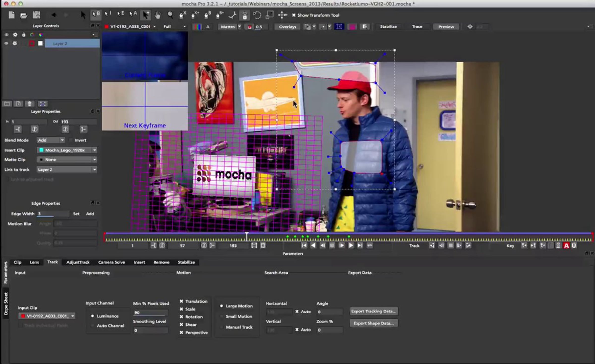Image resolution: width=595 pixels, height=364 pixels.
Task: Toggle the RGB channels view icon
Action: point(197,27)
